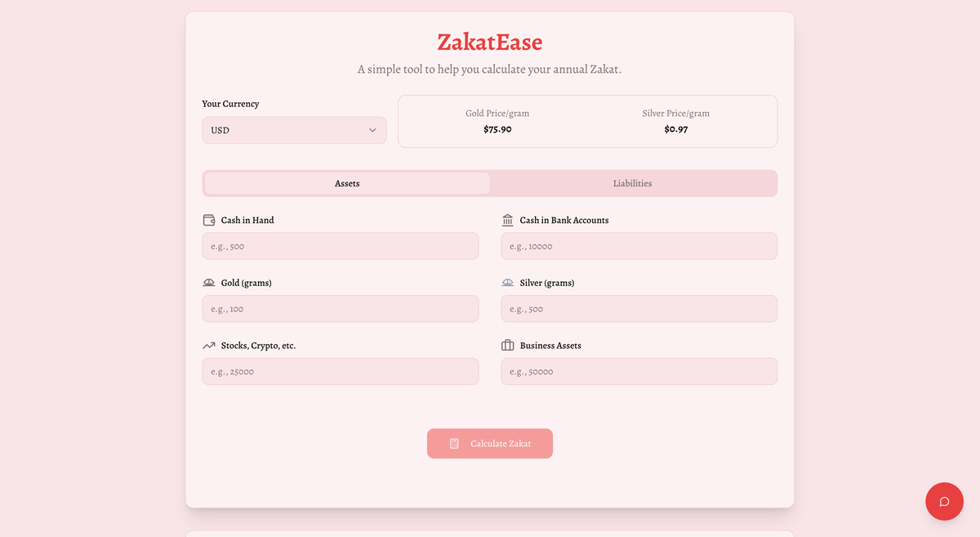Click the Cash in Hand wallet icon
This screenshot has width=980, height=537.
(x=208, y=219)
